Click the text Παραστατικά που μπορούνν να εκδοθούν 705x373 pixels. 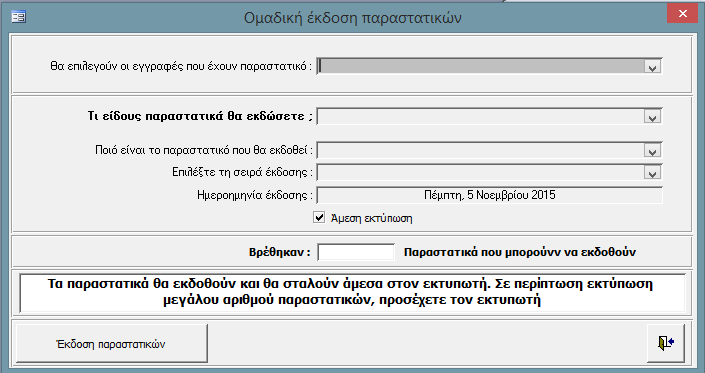(520, 252)
